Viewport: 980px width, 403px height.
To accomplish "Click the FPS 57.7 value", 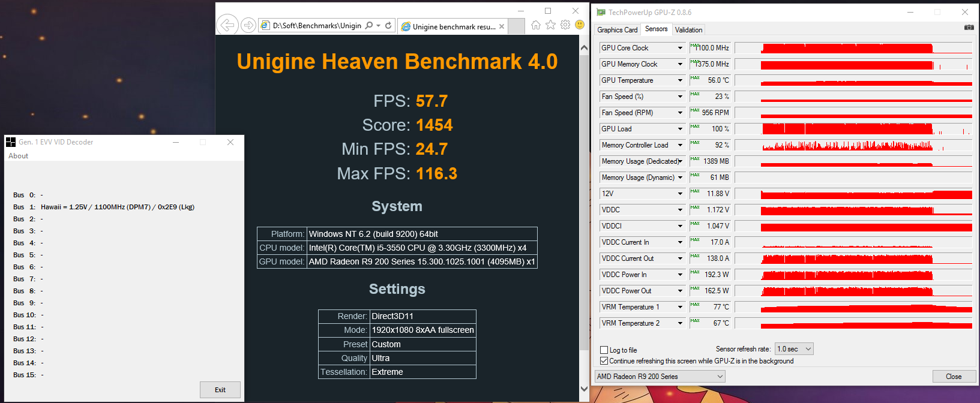I will pos(431,101).
